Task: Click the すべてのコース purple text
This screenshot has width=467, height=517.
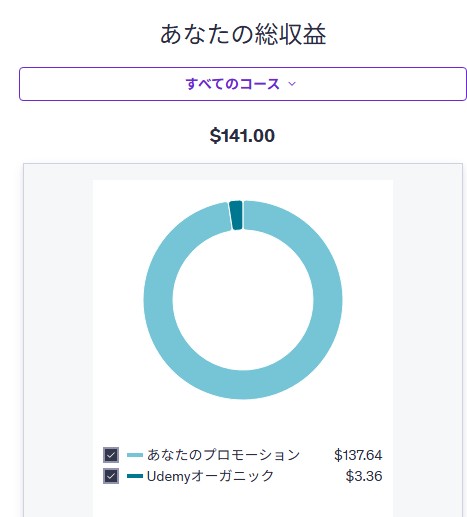Action: click(x=233, y=84)
